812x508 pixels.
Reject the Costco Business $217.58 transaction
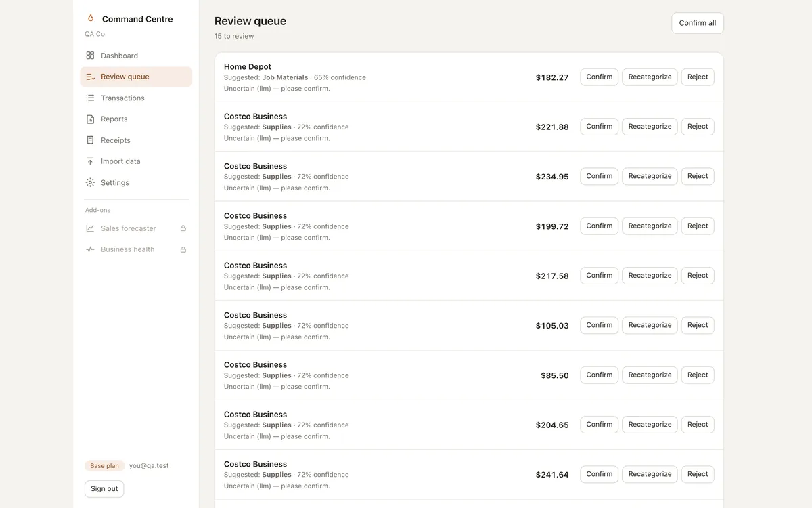coord(698,276)
